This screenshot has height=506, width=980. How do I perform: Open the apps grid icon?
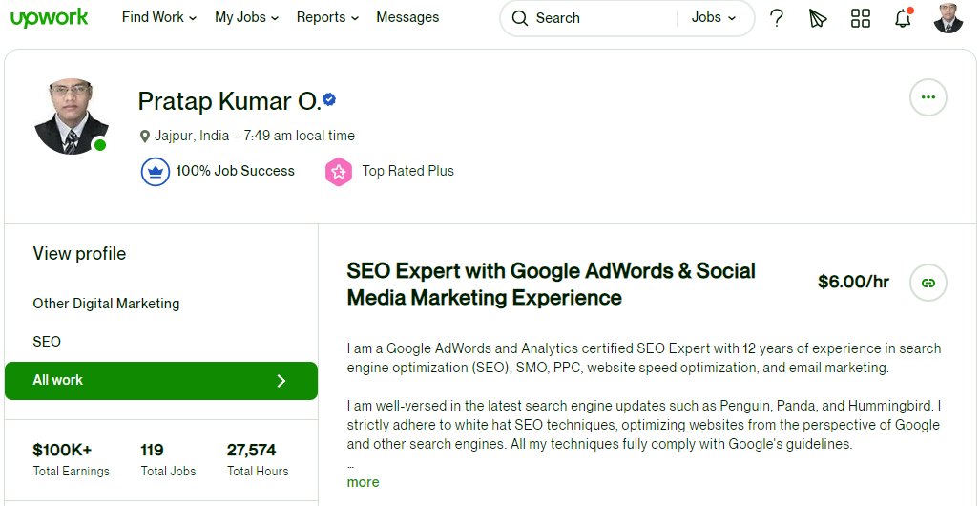[x=861, y=18]
